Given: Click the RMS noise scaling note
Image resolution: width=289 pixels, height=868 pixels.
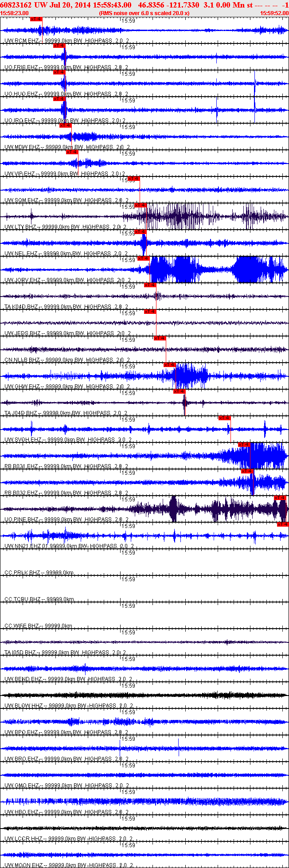Looking at the screenshot, I should tap(144, 13).
